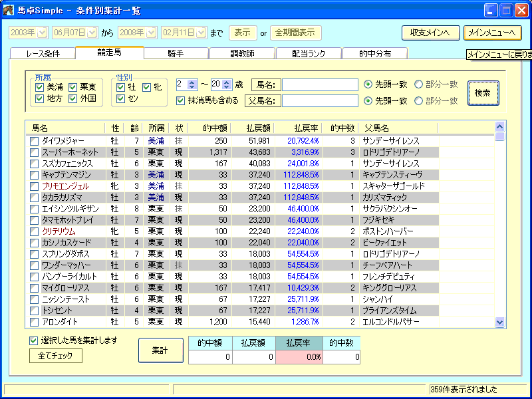Uncheck the 牝 sex checkbox
The width and height of the screenshot is (532, 399).
(146, 88)
